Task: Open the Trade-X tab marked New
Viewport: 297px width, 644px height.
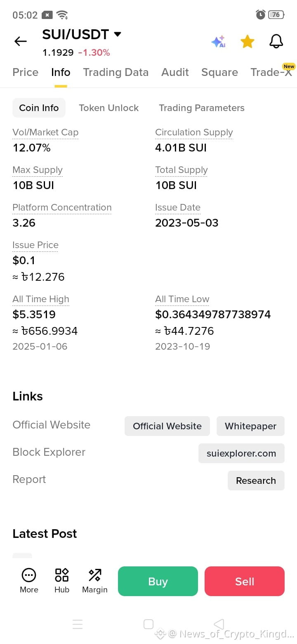Action: (271, 72)
